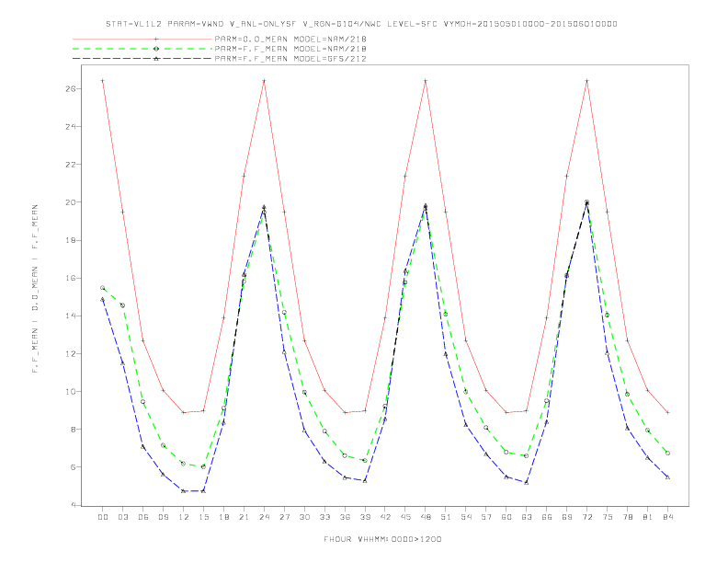Select legend label PARM=F.F_MEAN MODEL=NAM/218
The image size is (728, 563).
coord(290,49)
